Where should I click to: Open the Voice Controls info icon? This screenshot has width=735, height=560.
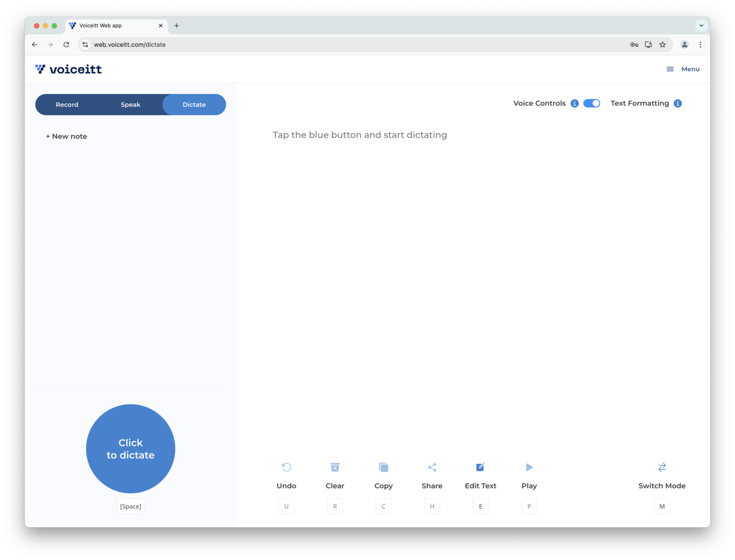point(574,103)
